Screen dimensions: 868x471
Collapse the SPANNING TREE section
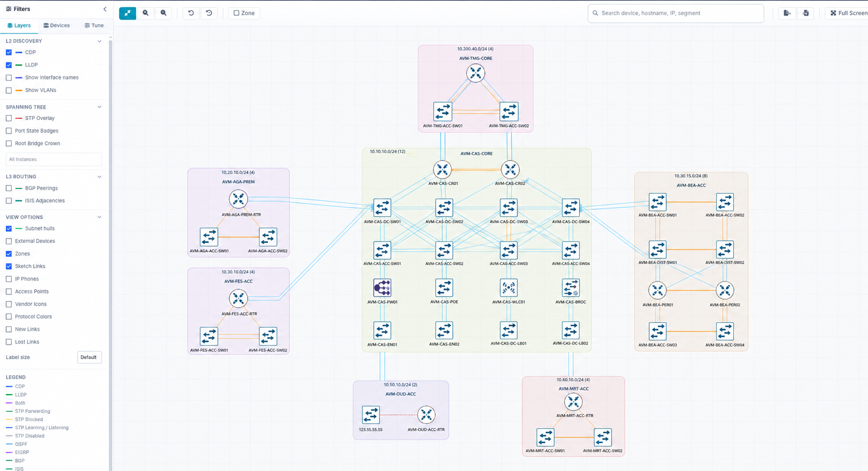[99, 107]
